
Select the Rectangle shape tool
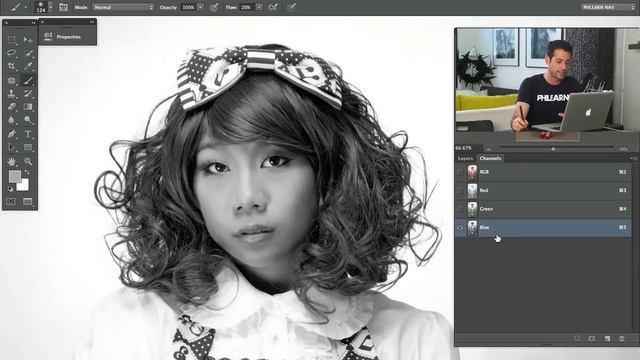click(28, 147)
